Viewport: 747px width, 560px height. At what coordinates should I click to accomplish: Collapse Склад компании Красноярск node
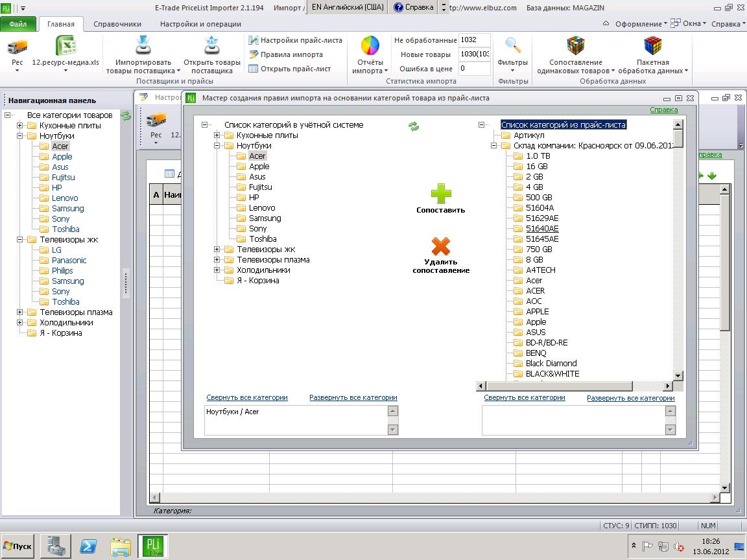[493, 146]
